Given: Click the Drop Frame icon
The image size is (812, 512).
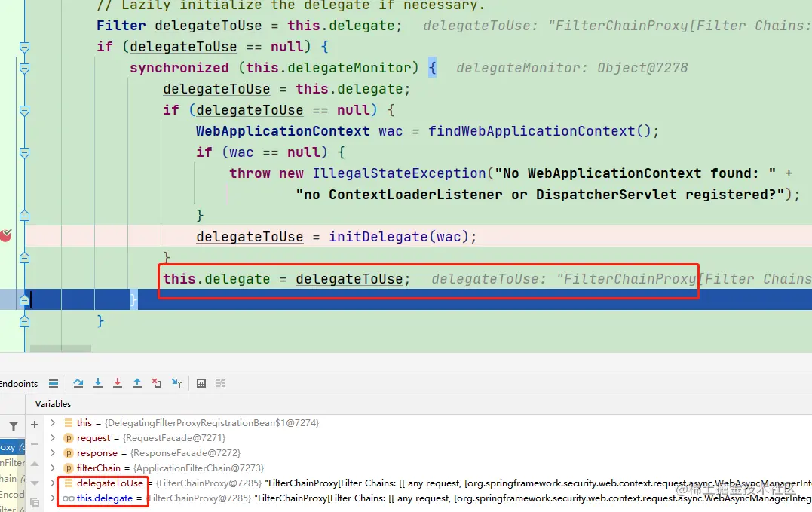Looking at the screenshot, I should (157, 383).
